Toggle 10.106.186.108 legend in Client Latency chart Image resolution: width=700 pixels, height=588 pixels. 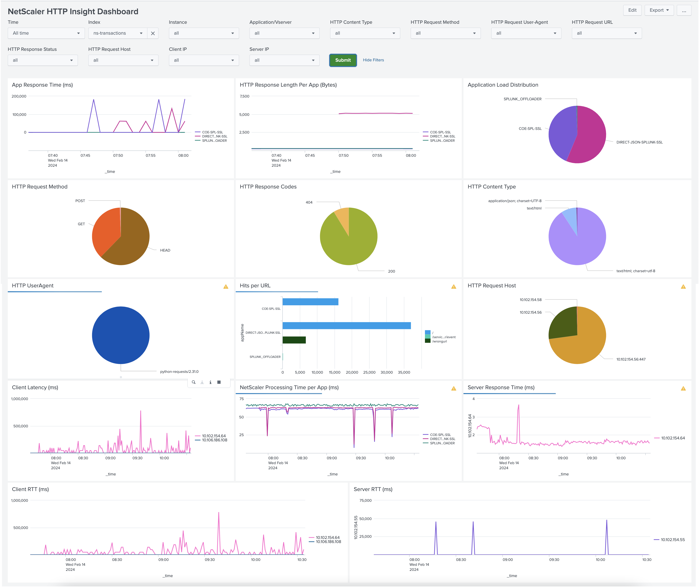211,440
